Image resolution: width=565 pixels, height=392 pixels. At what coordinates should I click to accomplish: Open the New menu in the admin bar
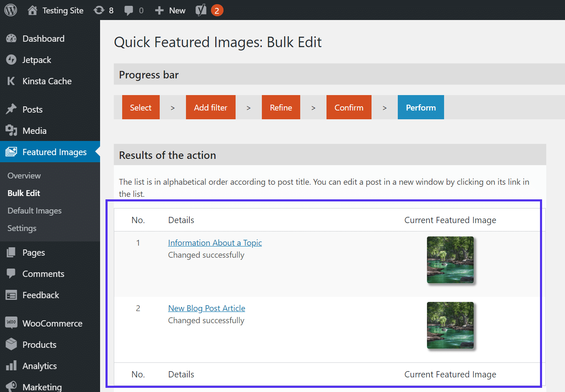pos(169,10)
